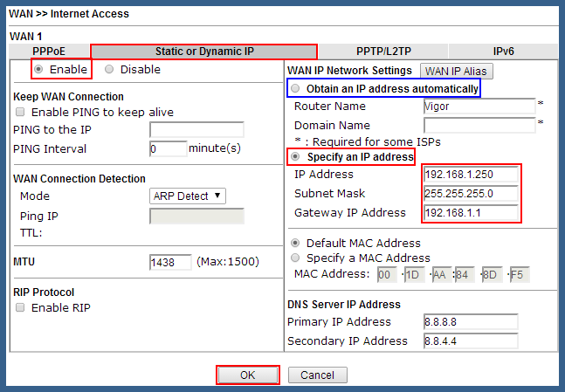Select Specify a MAC Address radio
The height and width of the screenshot is (392, 565).
[x=295, y=258]
